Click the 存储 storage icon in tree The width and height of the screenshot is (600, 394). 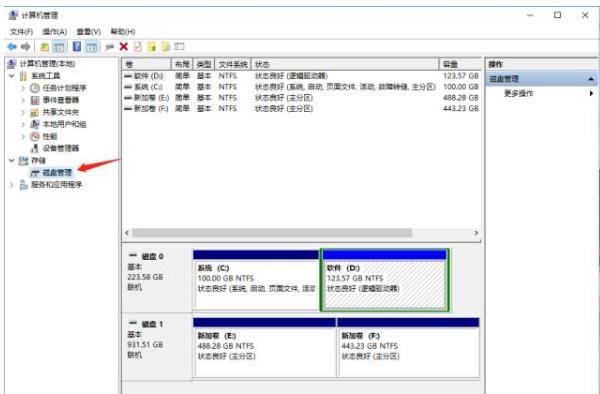(x=24, y=160)
